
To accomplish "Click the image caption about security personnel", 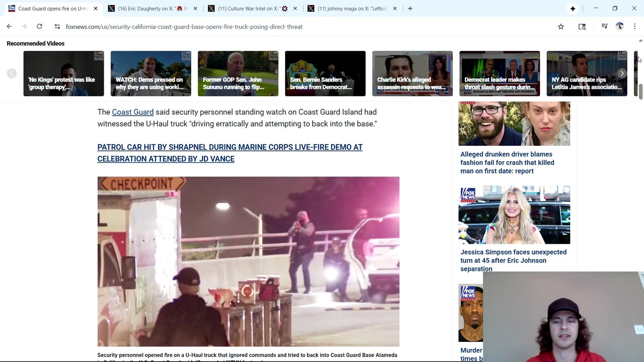I will tap(248, 355).
